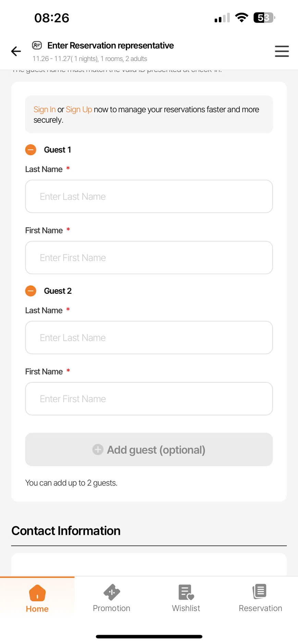Image resolution: width=298 pixels, height=644 pixels.
Task: Tap the plus icon on Add guest
Action: pos(98,450)
